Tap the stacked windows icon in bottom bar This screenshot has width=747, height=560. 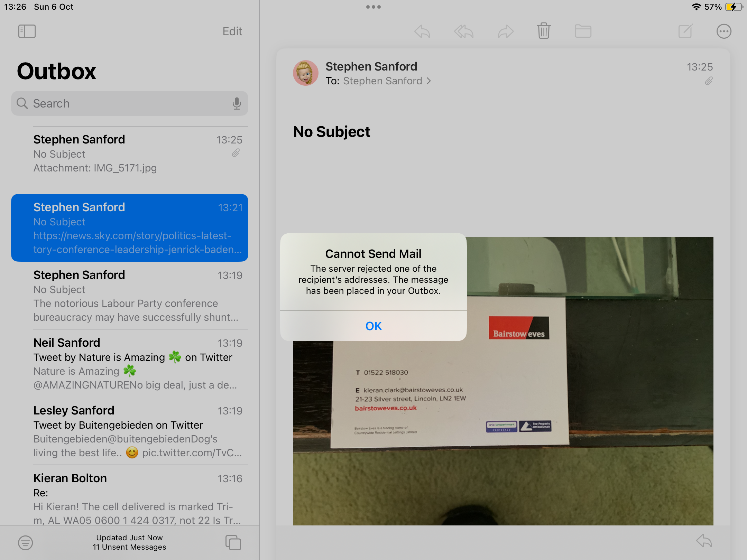click(233, 542)
